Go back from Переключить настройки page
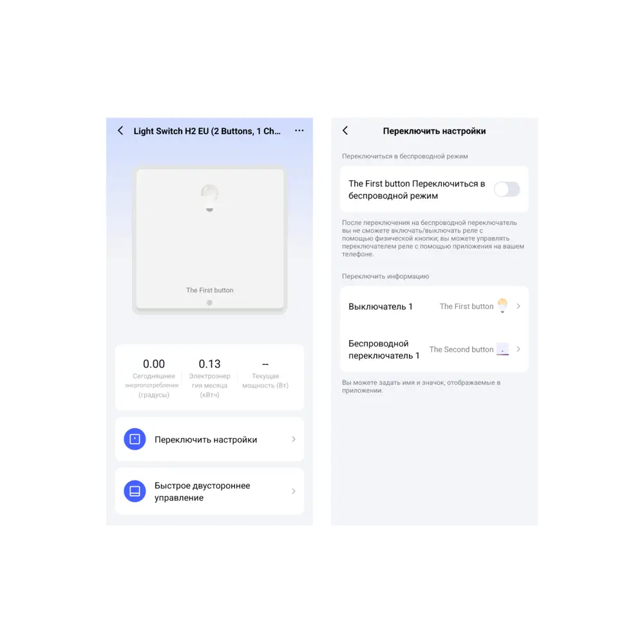The height and width of the screenshot is (644, 644). tap(345, 131)
